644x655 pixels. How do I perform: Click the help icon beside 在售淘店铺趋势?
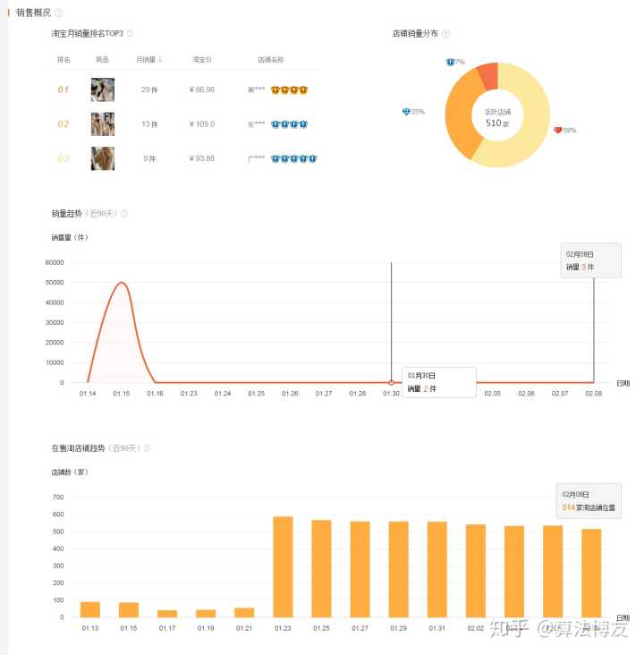click(x=147, y=447)
